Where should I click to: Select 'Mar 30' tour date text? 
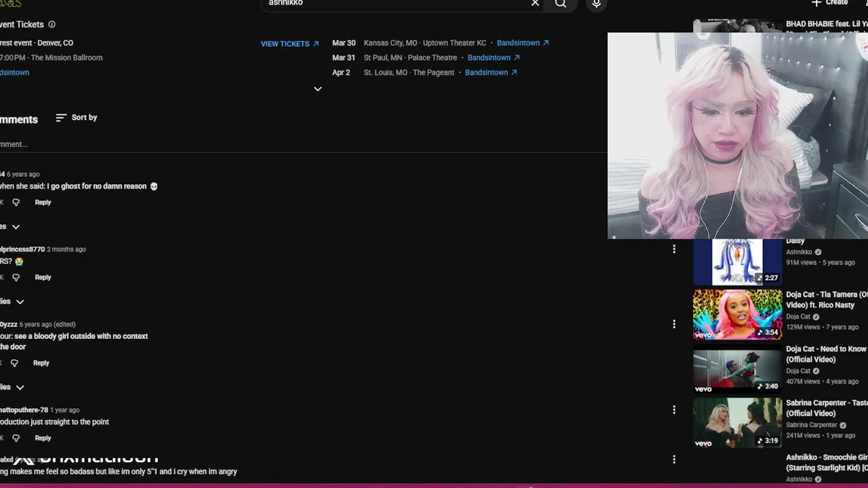tap(344, 43)
